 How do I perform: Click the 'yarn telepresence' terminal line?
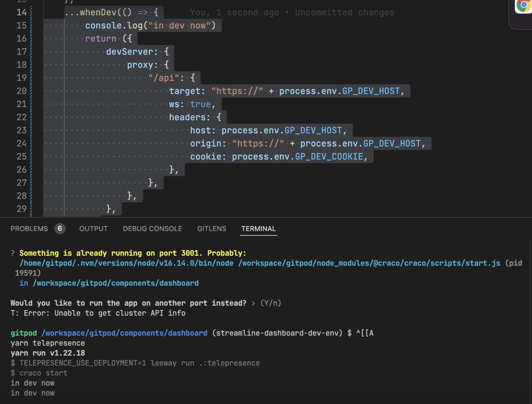point(48,343)
